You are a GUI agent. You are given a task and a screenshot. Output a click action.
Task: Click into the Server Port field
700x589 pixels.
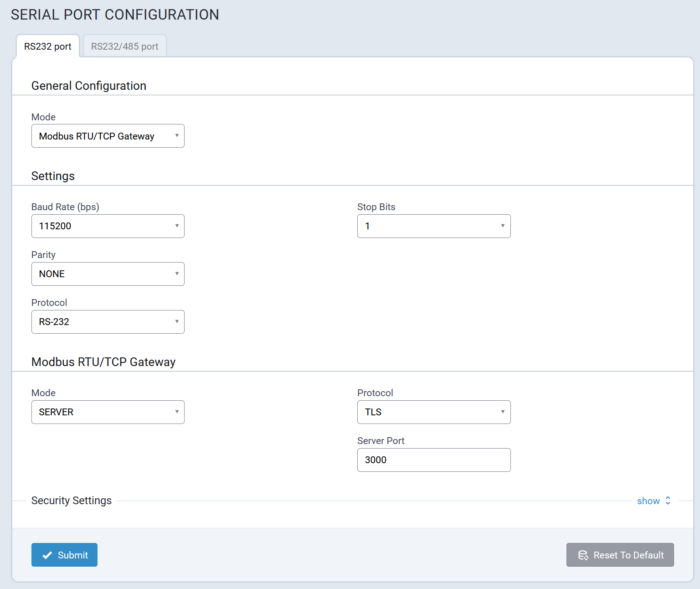[433, 460]
